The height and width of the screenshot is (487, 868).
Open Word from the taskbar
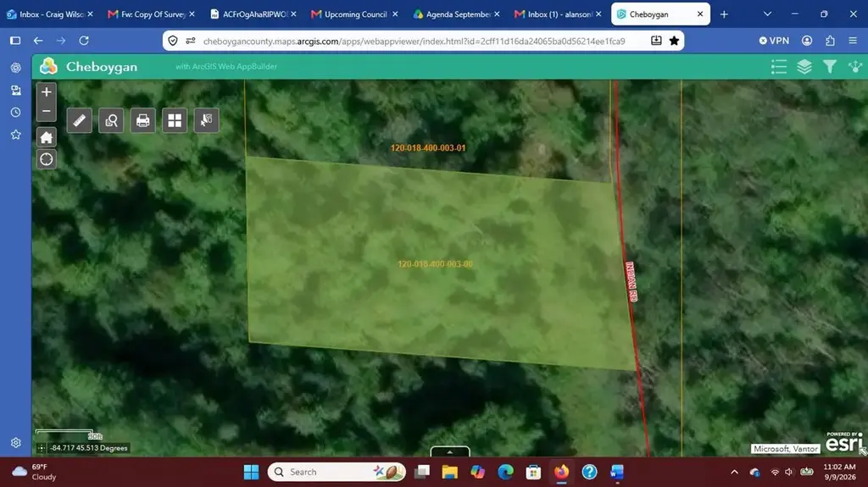(x=617, y=472)
